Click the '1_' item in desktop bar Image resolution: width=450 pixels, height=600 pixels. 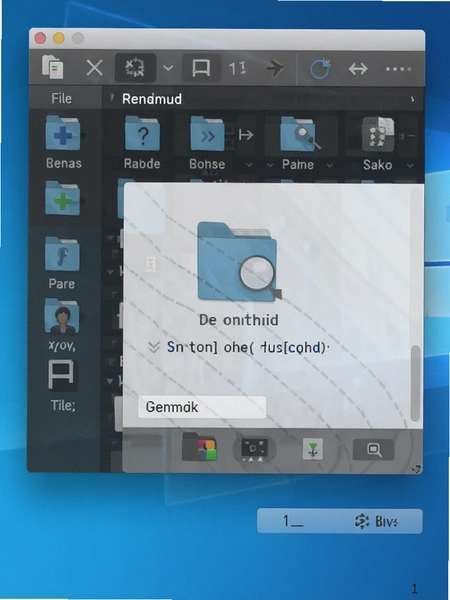[x=293, y=521]
